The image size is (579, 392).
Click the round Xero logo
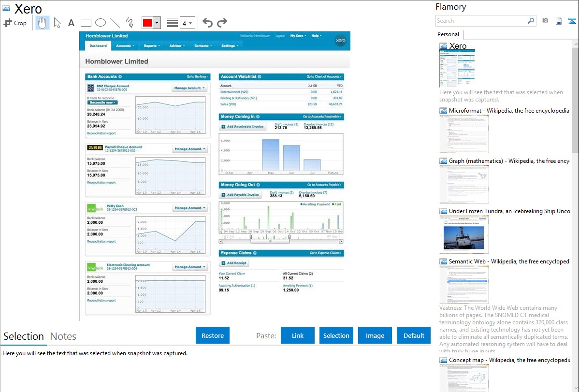click(340, 41)
